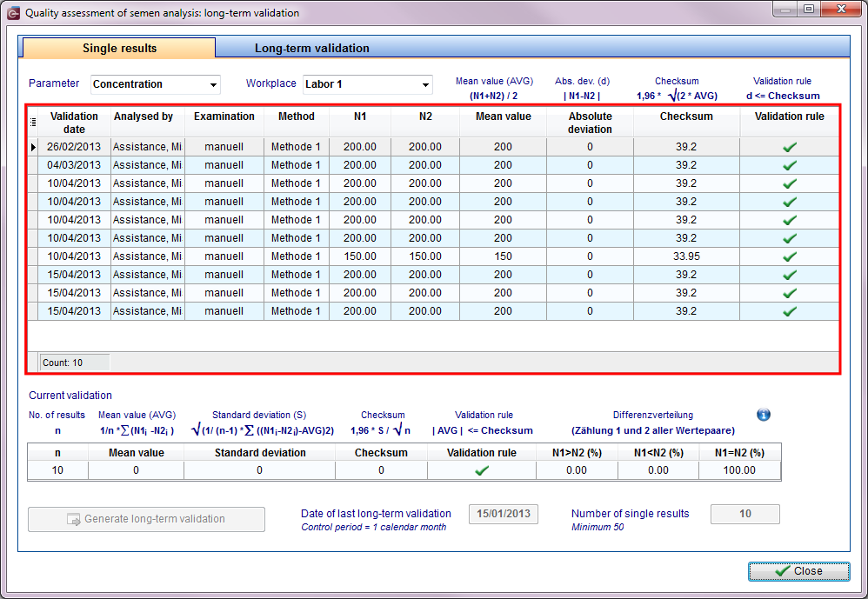Maximize the quality assessment window

tap(809, 9)
